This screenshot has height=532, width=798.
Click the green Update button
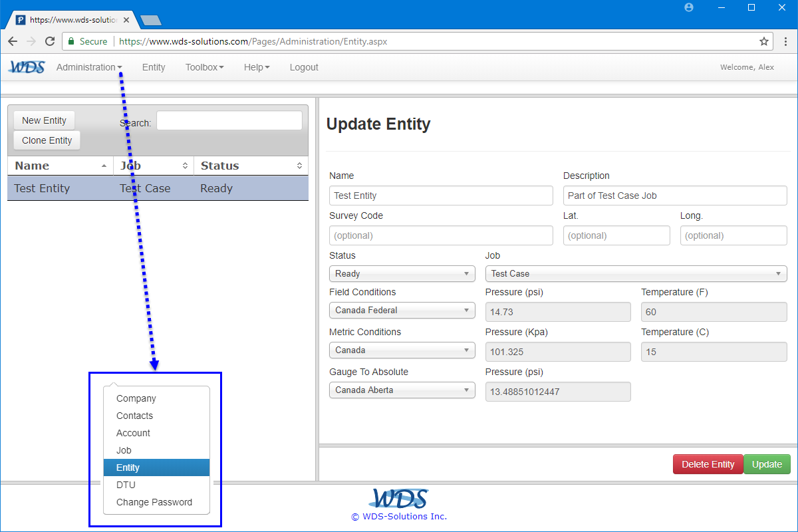coord(767,464)
